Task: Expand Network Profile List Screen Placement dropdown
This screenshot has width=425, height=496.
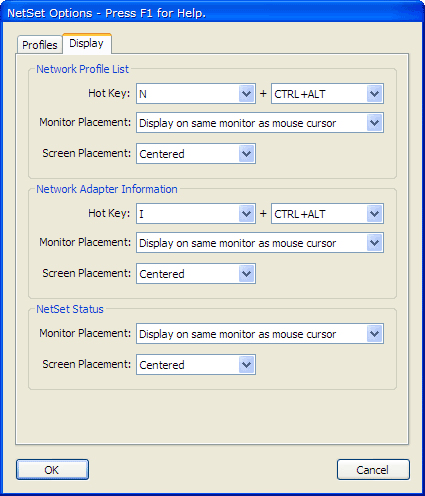Action: [196, 154]
